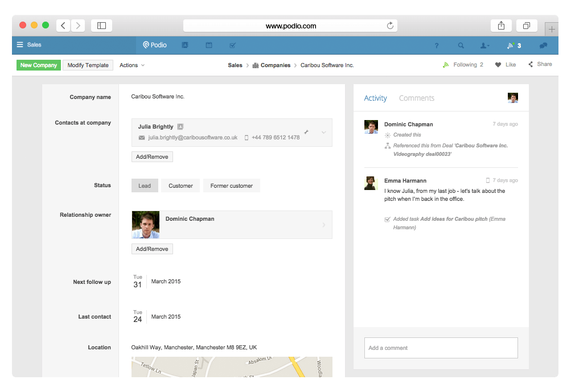Open referenced Deal 'Caribou Software Inc. Videography'
Viewport: 571px width, 392px height.
click(x=450, y=150)
